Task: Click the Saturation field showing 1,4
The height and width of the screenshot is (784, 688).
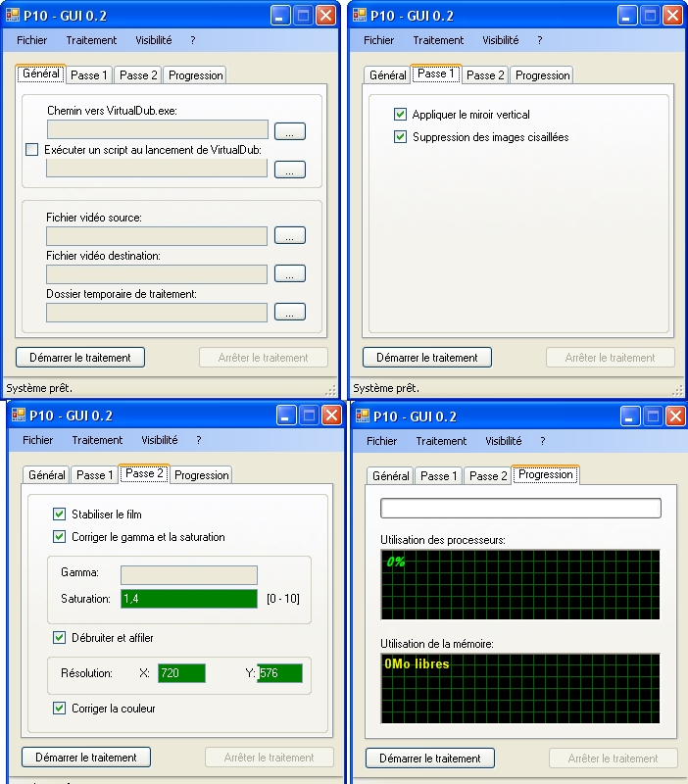Action: [x=189, y=599]
